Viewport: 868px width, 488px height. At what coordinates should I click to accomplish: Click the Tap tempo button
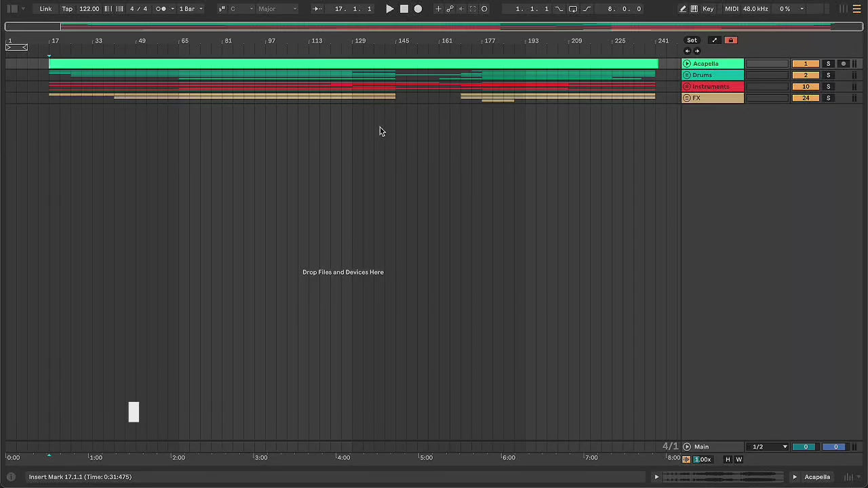pos(67,9)
